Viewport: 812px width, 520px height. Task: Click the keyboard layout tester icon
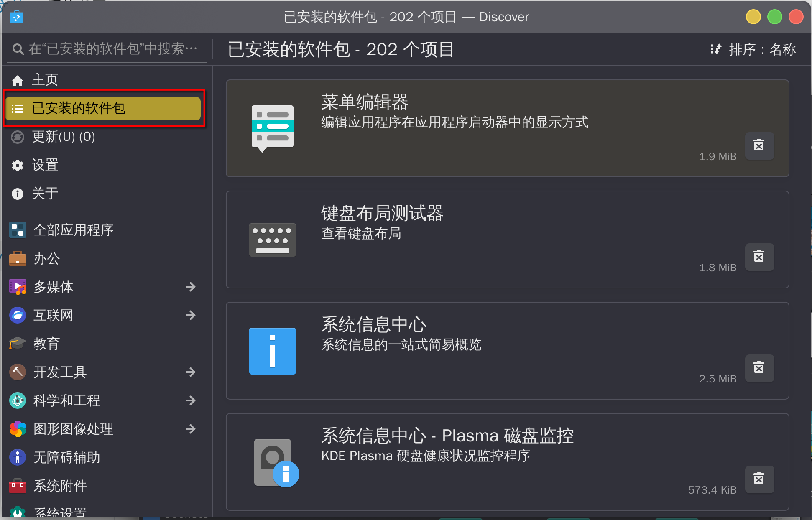(273, 240)
